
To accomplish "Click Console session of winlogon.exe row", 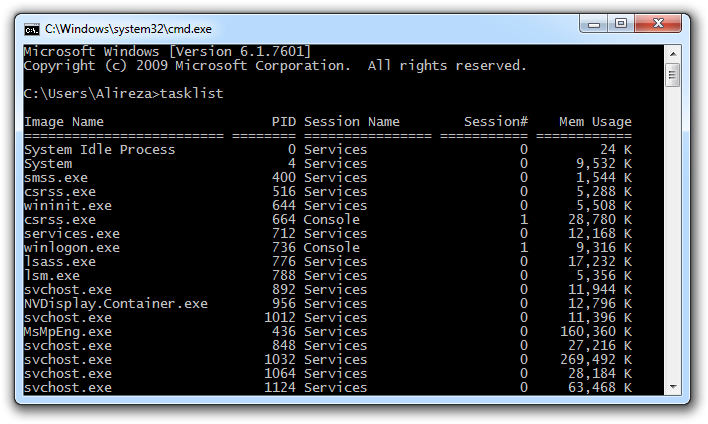I will pyautogui.click(x=332, y=247).
